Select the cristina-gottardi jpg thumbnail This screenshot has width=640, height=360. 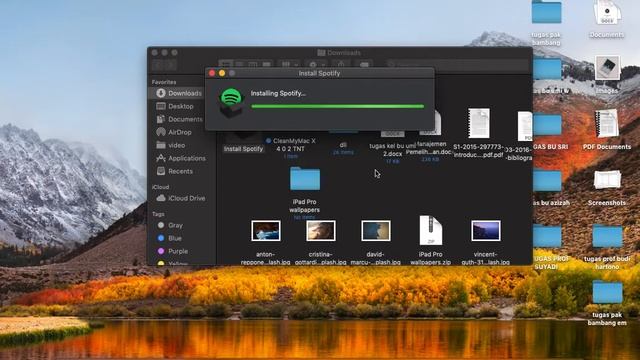321,231
